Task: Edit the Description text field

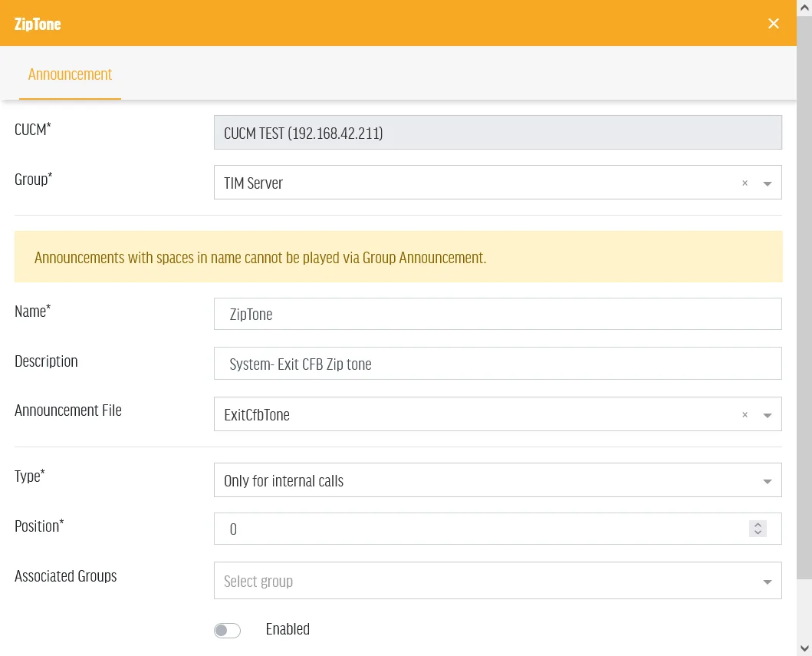Action: 498,363
